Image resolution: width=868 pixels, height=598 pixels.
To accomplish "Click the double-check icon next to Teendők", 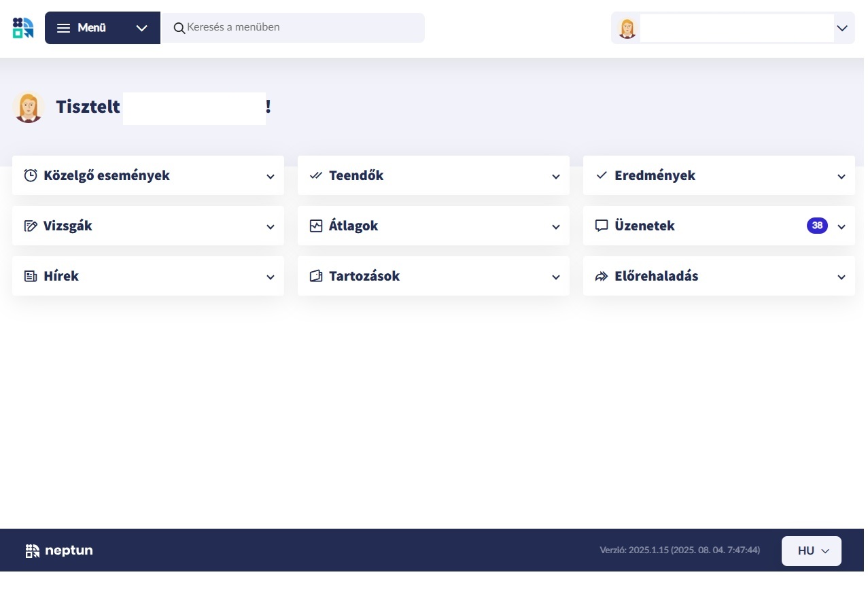I will pos(316,175).
